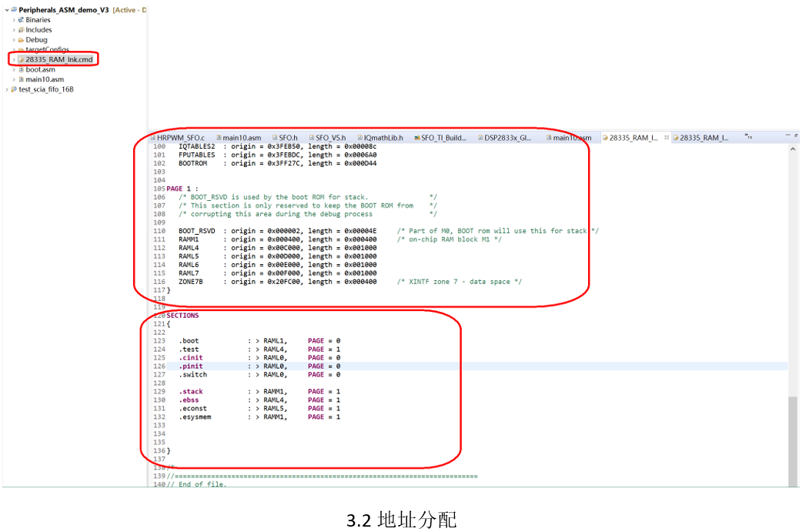This screenshot has height=532, width=809.
Task: Expand the Binaries node
Action: point(14,20)
